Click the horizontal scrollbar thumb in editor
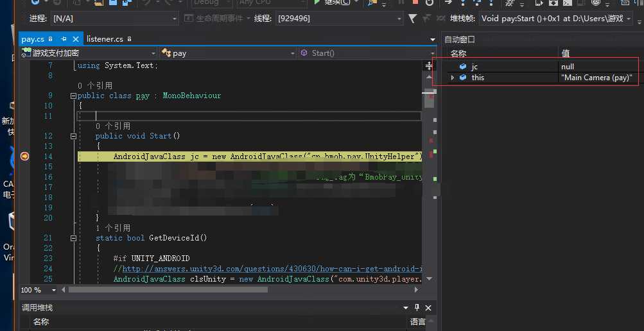Viewport: 644px width, 331px height. [x=168, y=289]
